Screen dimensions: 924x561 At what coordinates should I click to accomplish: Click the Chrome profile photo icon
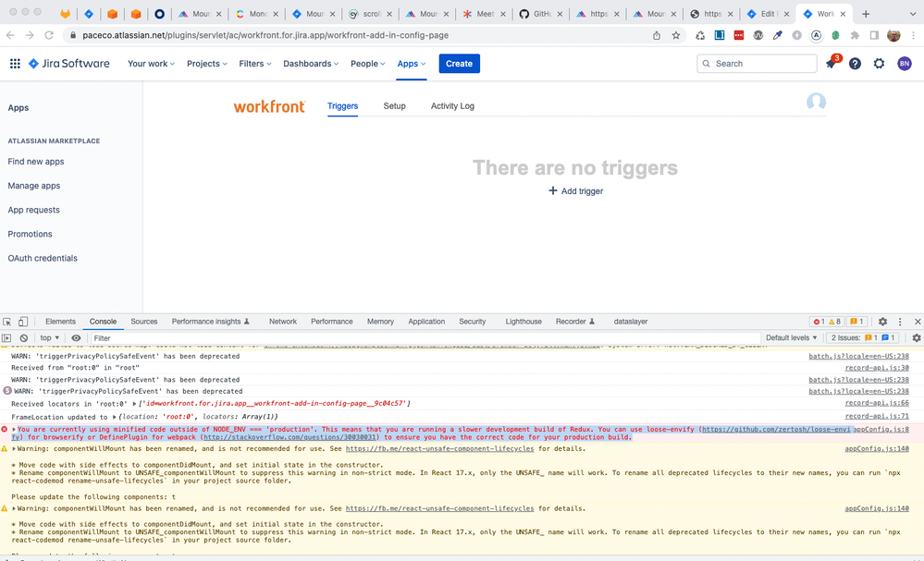[893, 35]
